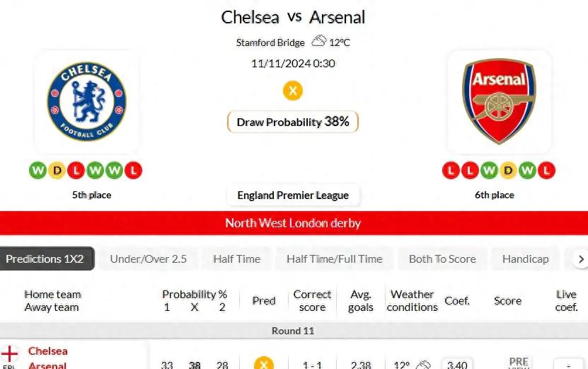Open the Chelsea team link in table
This screenshot has width=588, height=369.
pyautogui.click(x=48, y=351)
